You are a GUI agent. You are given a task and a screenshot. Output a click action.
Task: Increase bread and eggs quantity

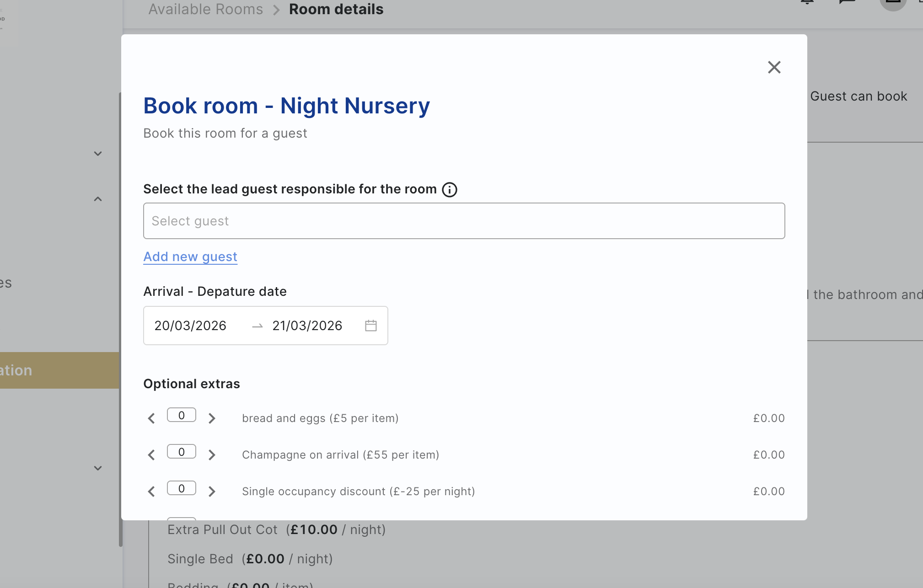(x=212, y=418)
